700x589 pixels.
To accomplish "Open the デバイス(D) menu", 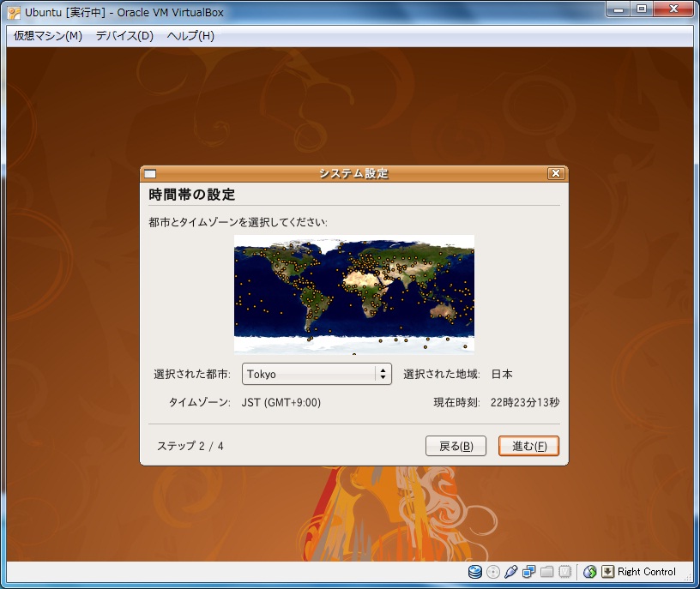I will click(124, 36).
